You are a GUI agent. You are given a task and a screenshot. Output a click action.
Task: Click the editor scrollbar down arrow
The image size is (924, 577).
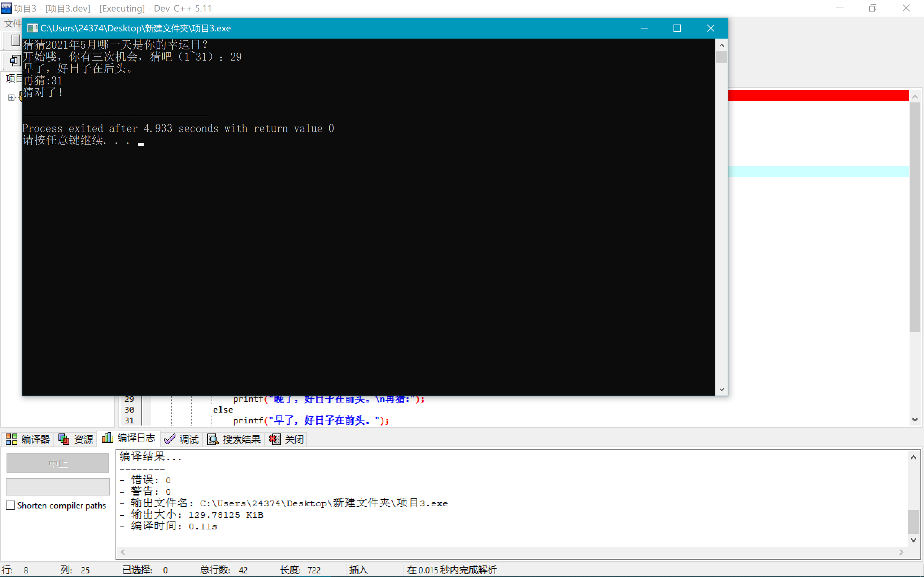click(915, 420)
